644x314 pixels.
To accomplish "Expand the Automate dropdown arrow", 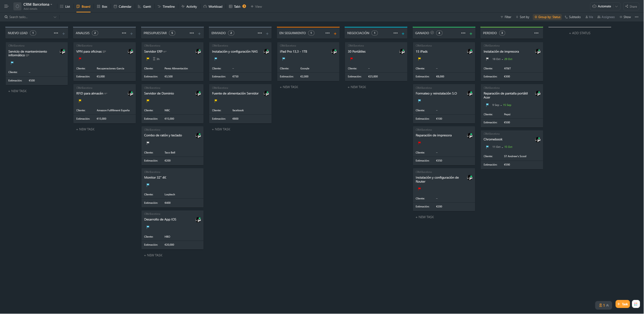I will [x=616, y=6].
